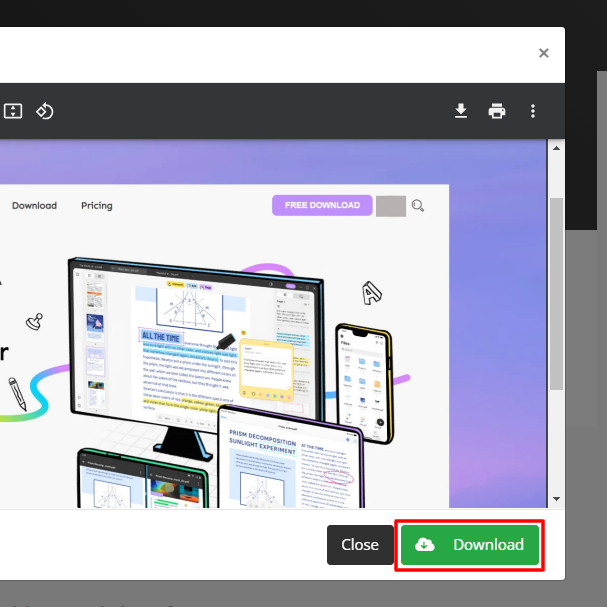Open the Download menu link in page
The image size is (607, 607).
point(34,206)
